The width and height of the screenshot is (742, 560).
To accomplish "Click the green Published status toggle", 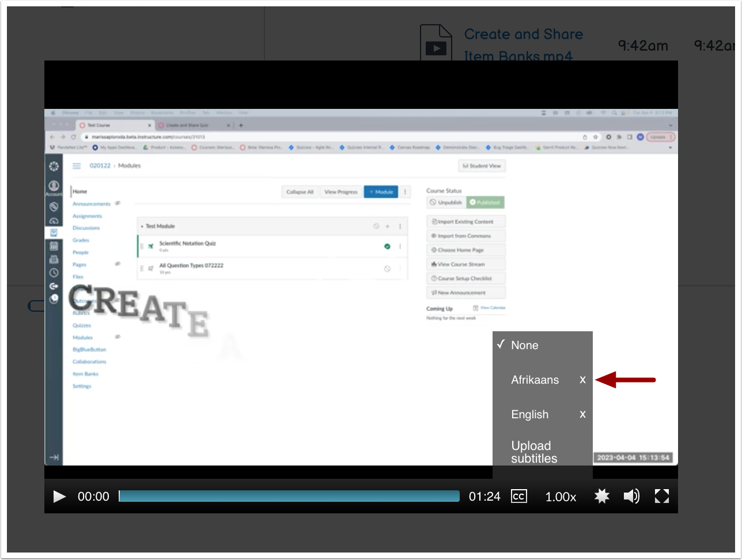I will [x=486, y=202].
